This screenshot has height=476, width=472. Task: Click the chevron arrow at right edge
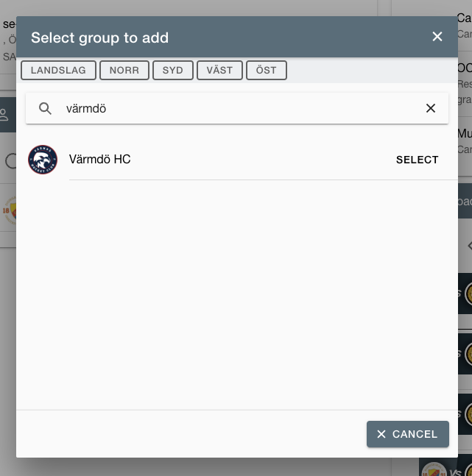(x=469, y=245)
